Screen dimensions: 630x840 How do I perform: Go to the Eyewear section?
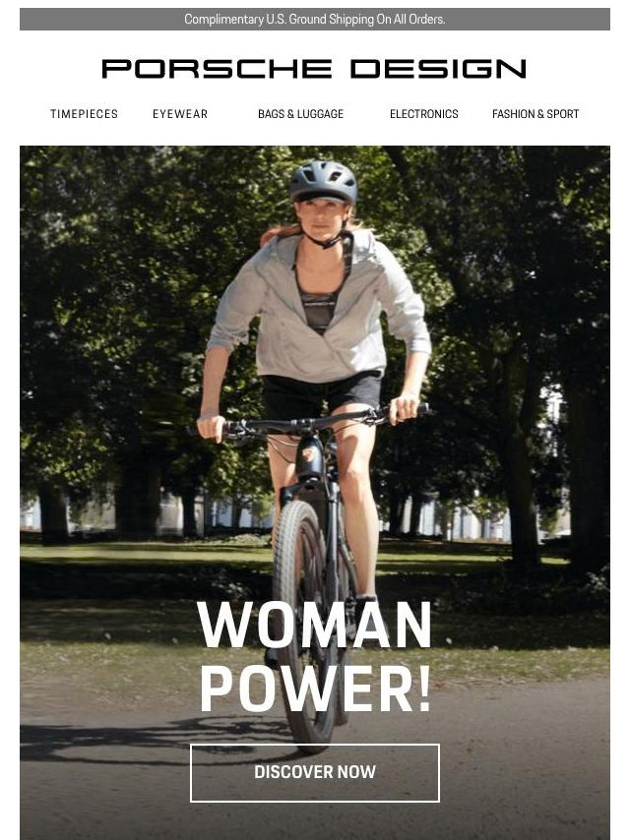[x=180, y=114]
